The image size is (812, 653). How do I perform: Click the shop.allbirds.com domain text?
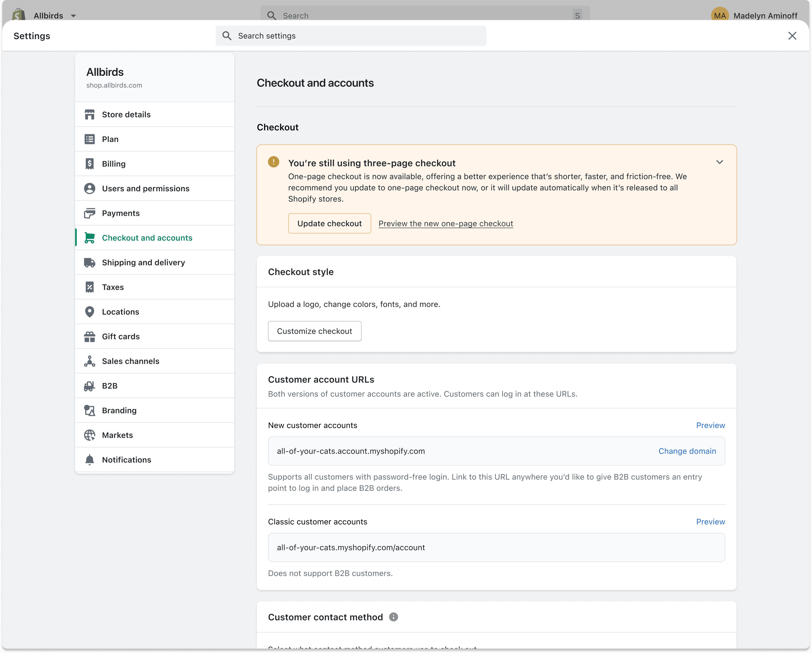point(114,85)
